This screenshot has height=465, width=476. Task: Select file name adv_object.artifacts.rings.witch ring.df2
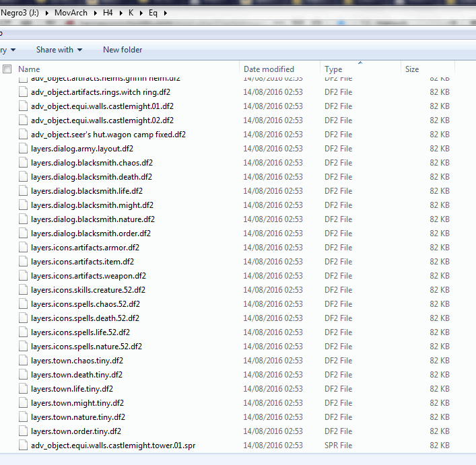click(x=100, y=92)
